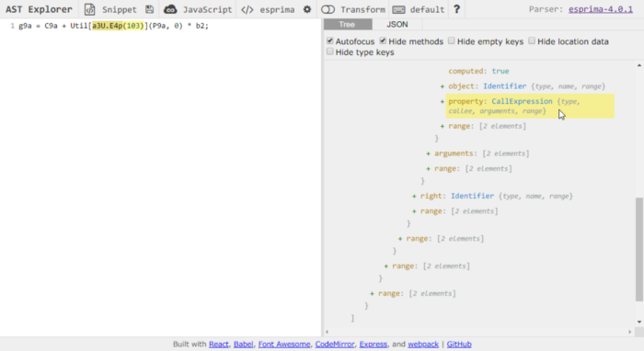
Task: Click the tree panel vertical scrollbar thumb
Action: [x=639, y=249]
